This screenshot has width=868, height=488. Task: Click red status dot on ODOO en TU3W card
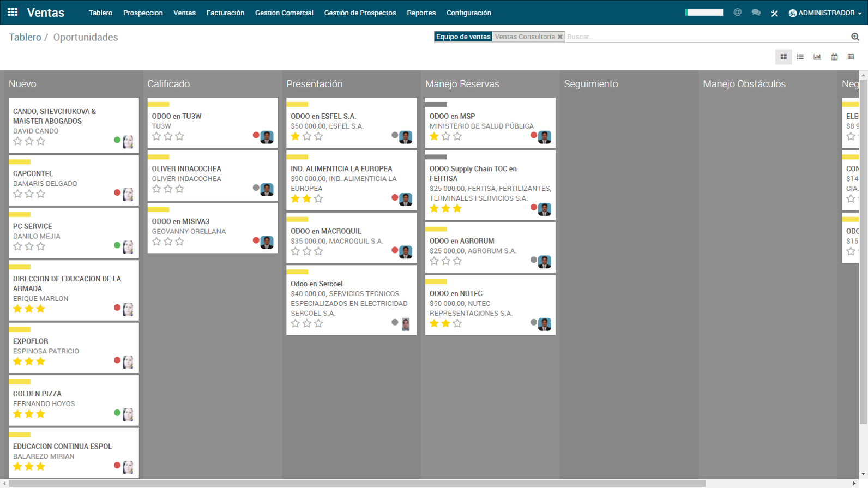pos(256,135)
